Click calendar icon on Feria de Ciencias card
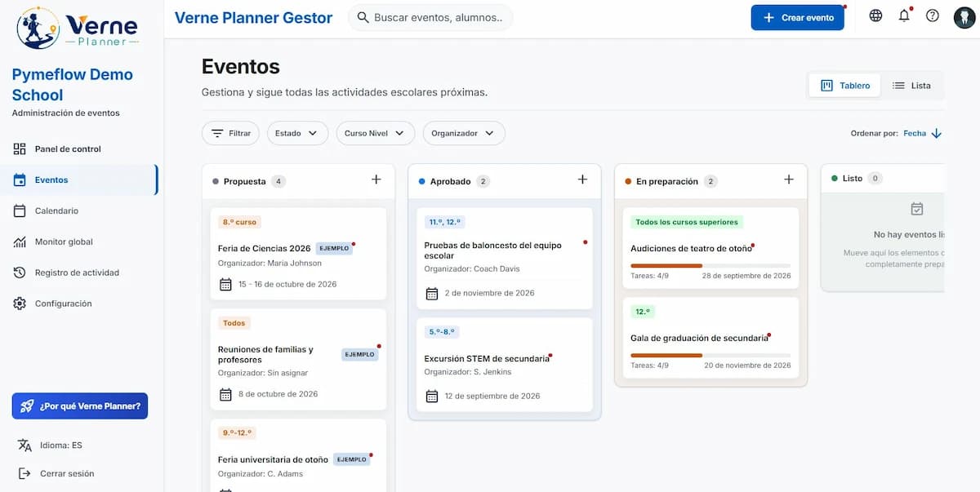The width and height of the screenshot is (980, 492). click(x=226, y=284)
